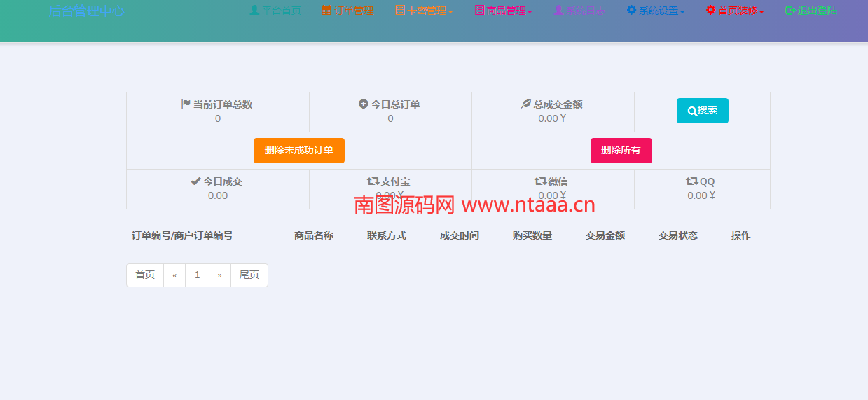Go to 后台管理中心 brand title
Screen dimensions: 868x400
pyautogui.click(x=87, y=11)
